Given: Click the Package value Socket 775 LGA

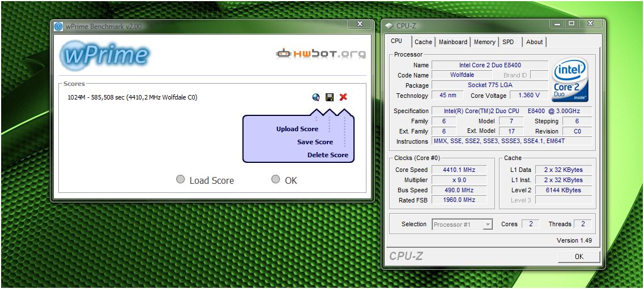Looking at the screenshot, I should 490,85.
